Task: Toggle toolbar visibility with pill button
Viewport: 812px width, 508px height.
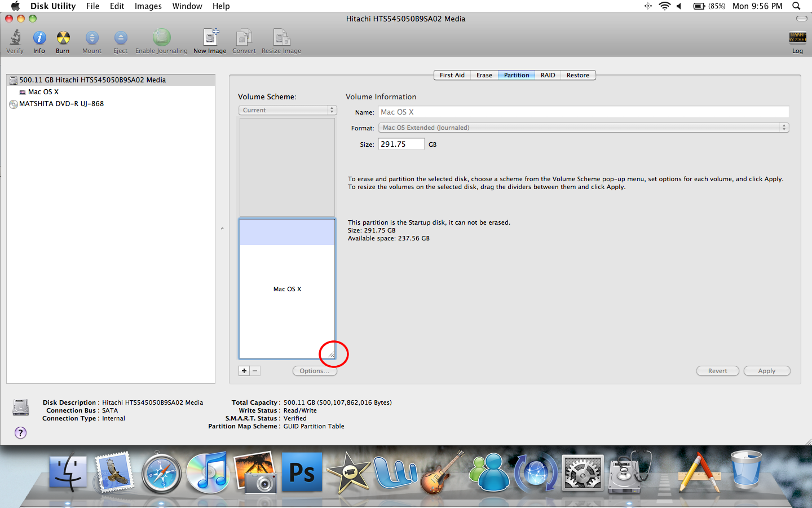Action: 801,19
